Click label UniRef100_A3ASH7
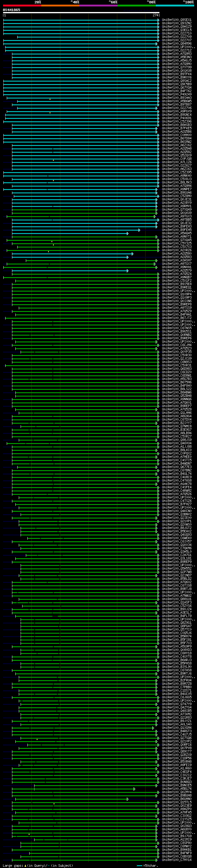Viewport: 197px width, 868px height. tap(176, 260)
